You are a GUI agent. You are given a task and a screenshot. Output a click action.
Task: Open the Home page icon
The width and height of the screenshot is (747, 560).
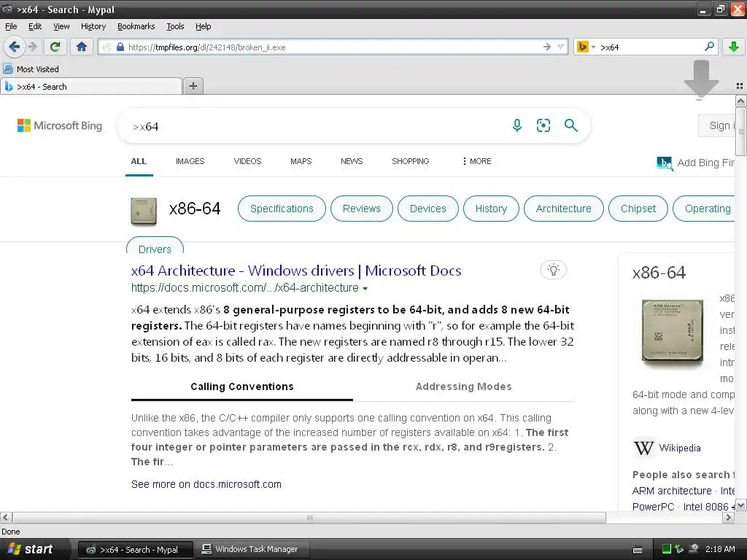pyautogui.click(x=82, y=47)
